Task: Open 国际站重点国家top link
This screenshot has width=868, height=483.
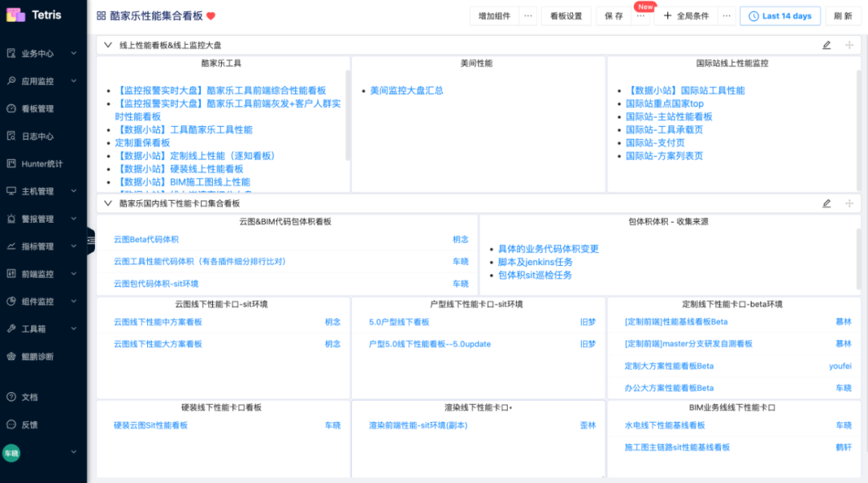Action: pos(665,104)
